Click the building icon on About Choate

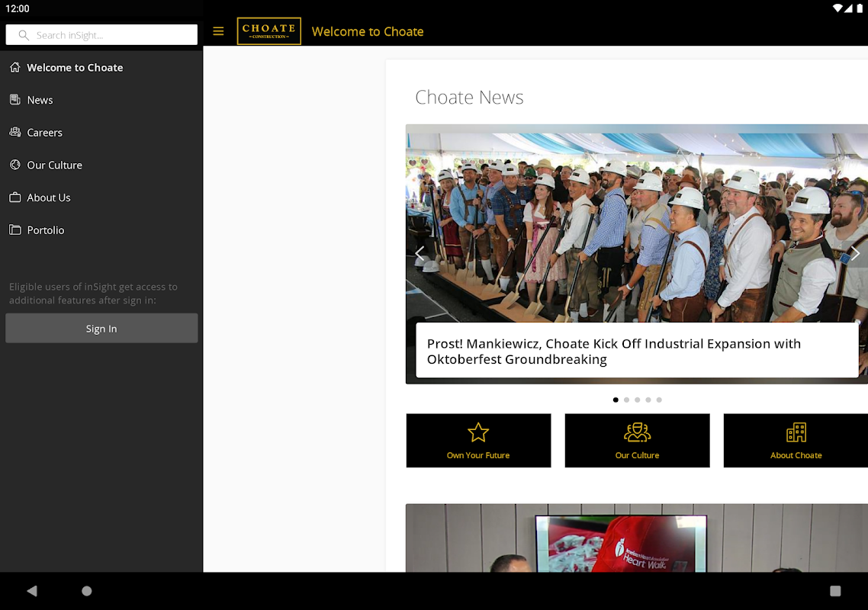click(796, 432)
